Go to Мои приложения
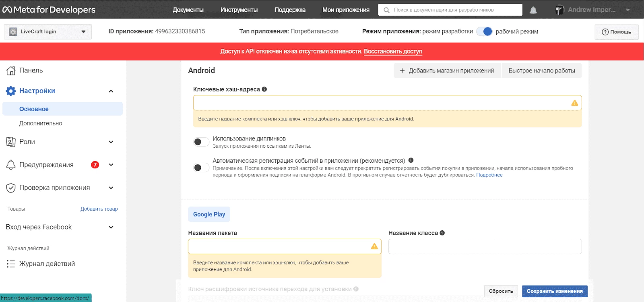This screenshot has width=644, height=302. point(346,10)
